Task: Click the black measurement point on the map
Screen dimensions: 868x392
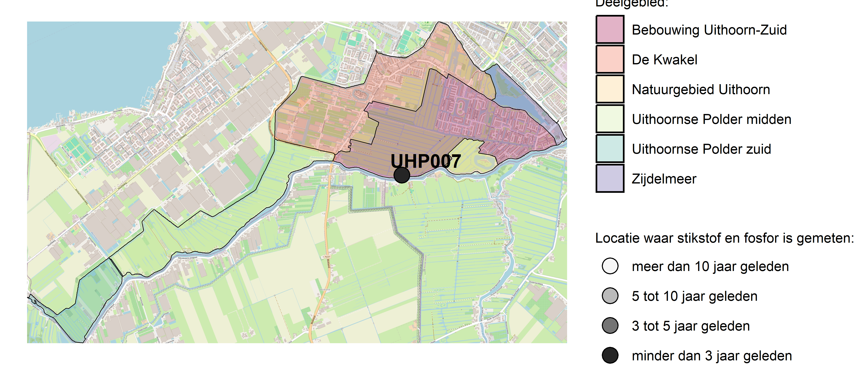Action: [402, 175]
